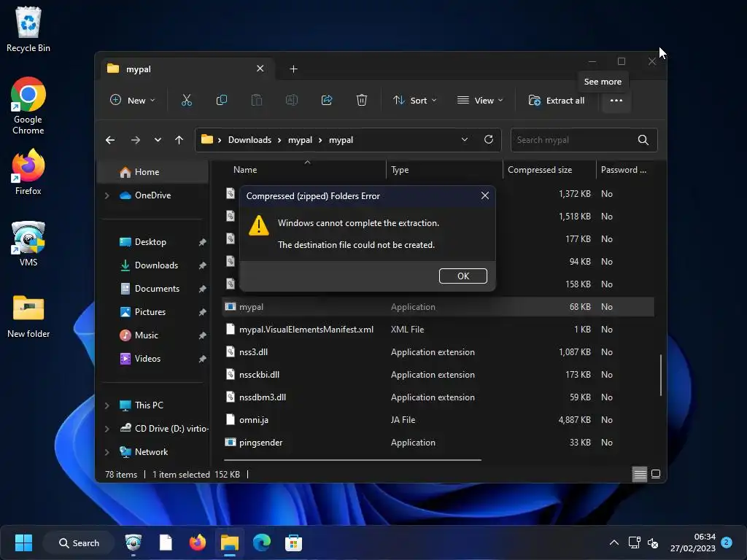Expand the CD Drive tree node
This screenshot has width=747, height=560.
(x=107, y=429)
